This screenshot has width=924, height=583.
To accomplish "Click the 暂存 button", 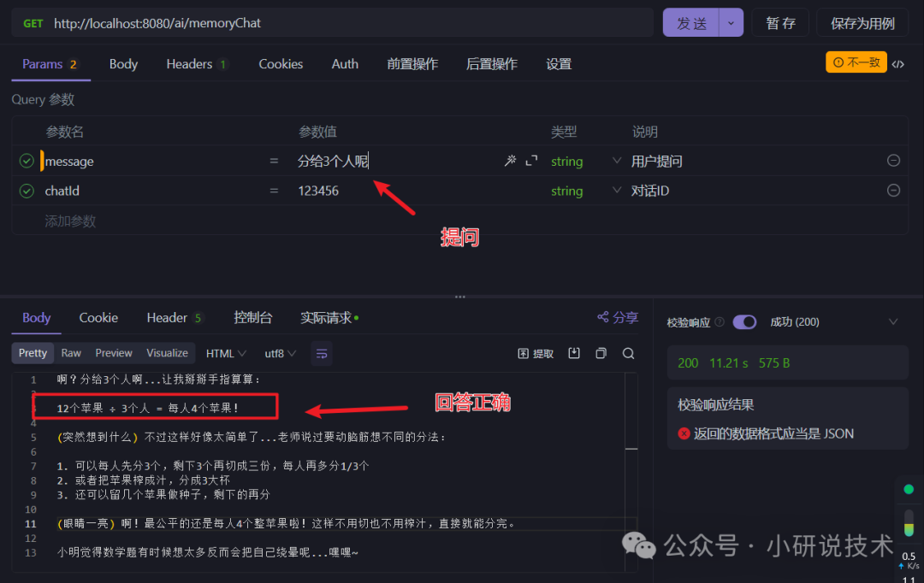I will [x=780, y=23].
